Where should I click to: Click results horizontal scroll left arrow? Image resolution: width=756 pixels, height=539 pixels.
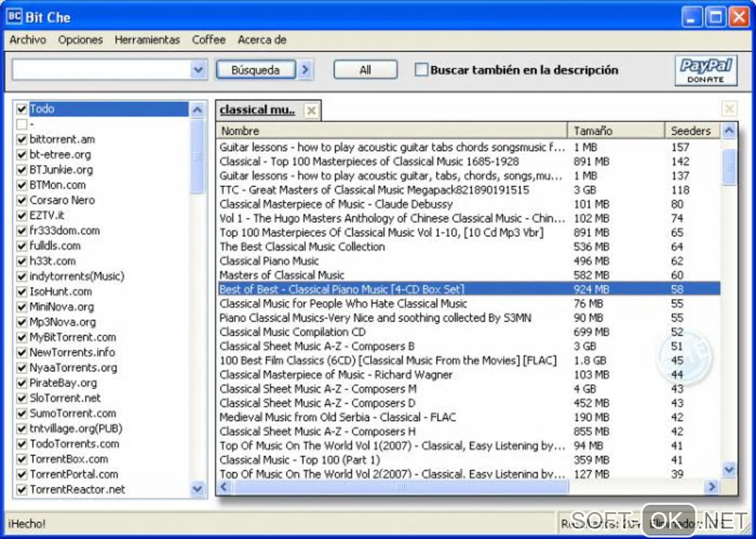pos(224,487)
